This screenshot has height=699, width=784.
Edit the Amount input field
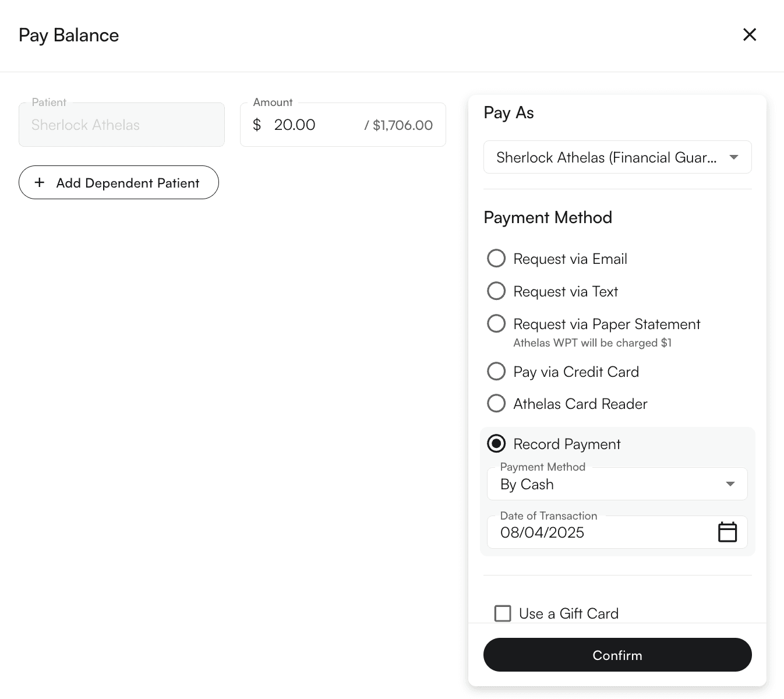309,125
